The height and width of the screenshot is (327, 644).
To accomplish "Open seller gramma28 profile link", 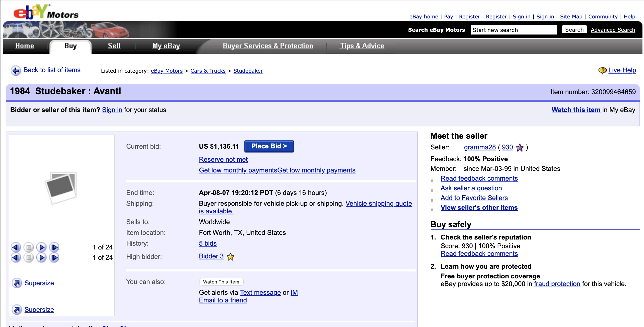I will (480, 147).
